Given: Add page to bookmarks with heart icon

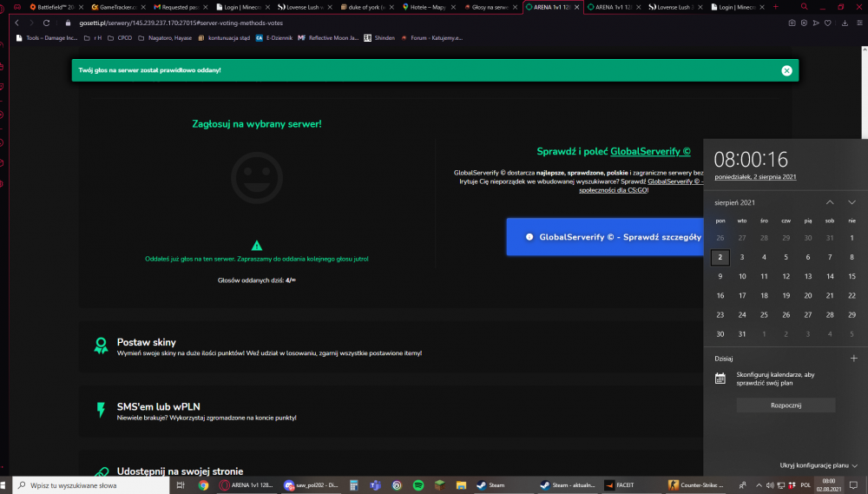Looking at the screenshot, I should (x=827, y=23).
